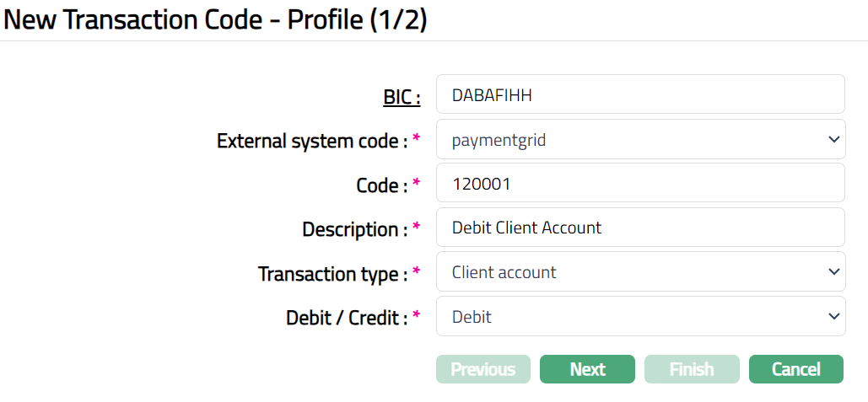The width and height of the screenshot is (868, 402).
Task: Cancel the new transaction code form
Action: (795, 369)
